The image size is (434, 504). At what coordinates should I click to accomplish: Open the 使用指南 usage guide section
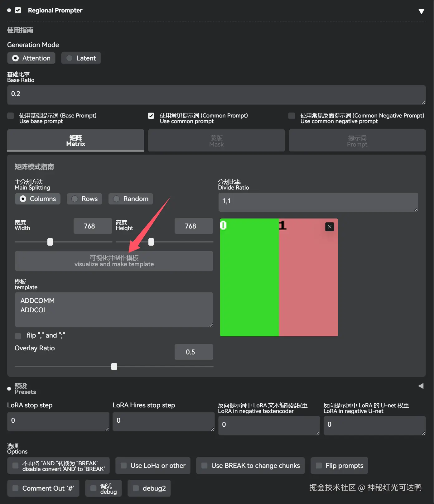coord(20,30)
